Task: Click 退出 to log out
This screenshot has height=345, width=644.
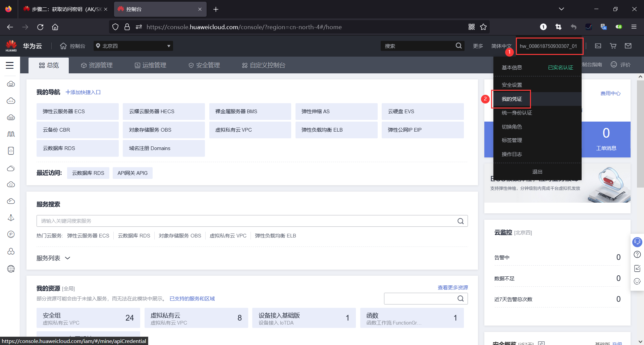Action: [x=537, y=171]
